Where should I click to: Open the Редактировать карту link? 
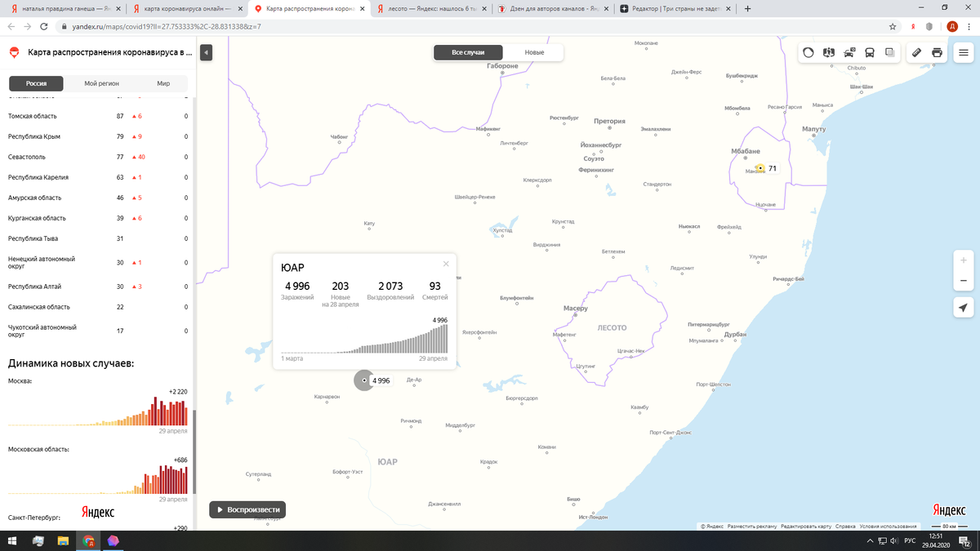806,527
